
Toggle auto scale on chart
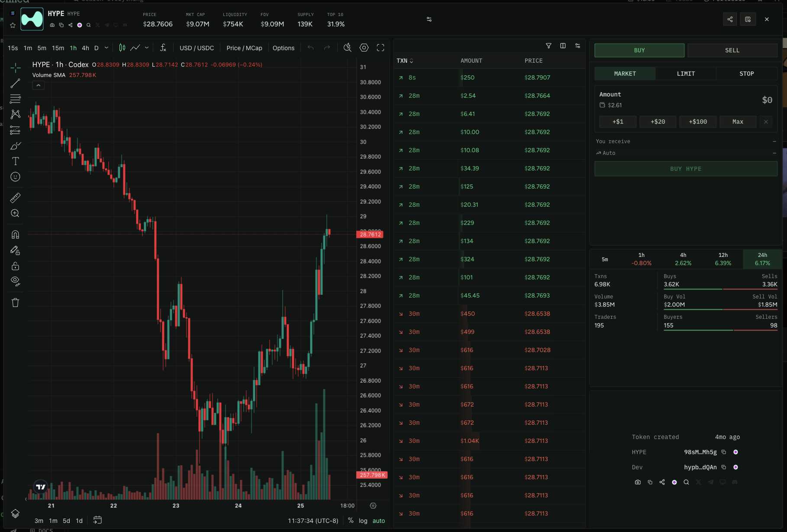coord(379,521)
